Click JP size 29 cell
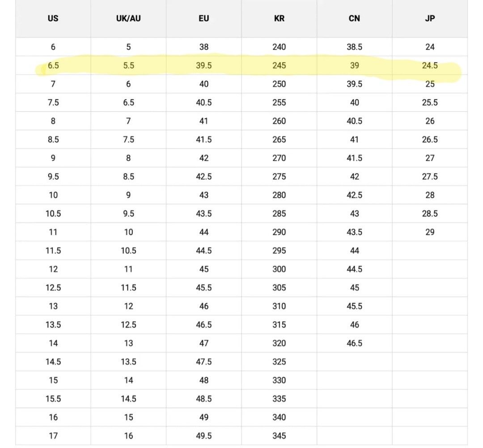This screenshot has width=483, height=448. [x=430, y=232]
